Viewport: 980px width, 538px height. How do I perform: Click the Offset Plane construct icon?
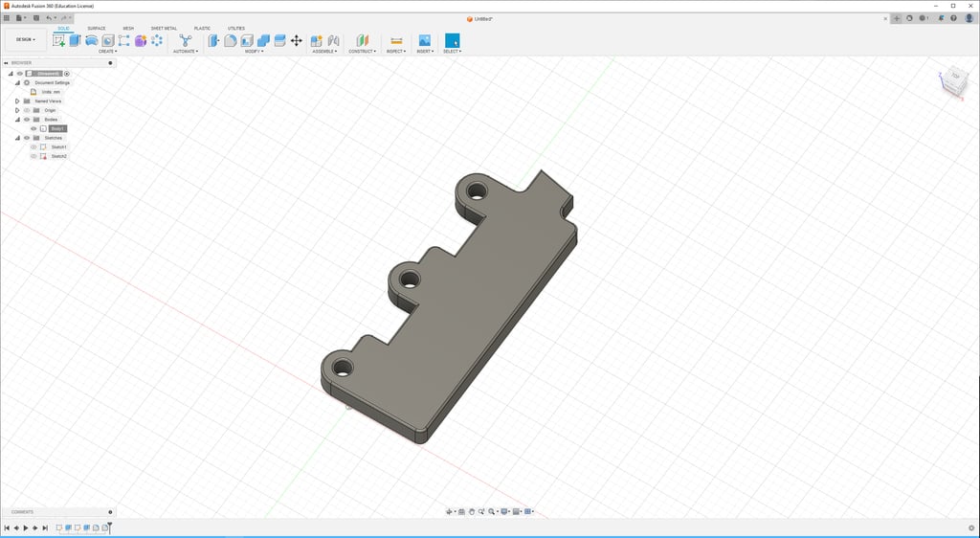[x=363, y=40]
